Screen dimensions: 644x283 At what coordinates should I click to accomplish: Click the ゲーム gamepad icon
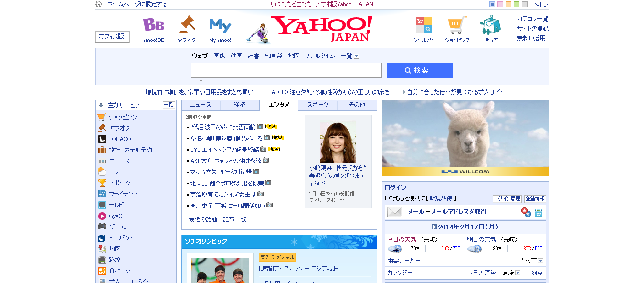pos(102,227)
